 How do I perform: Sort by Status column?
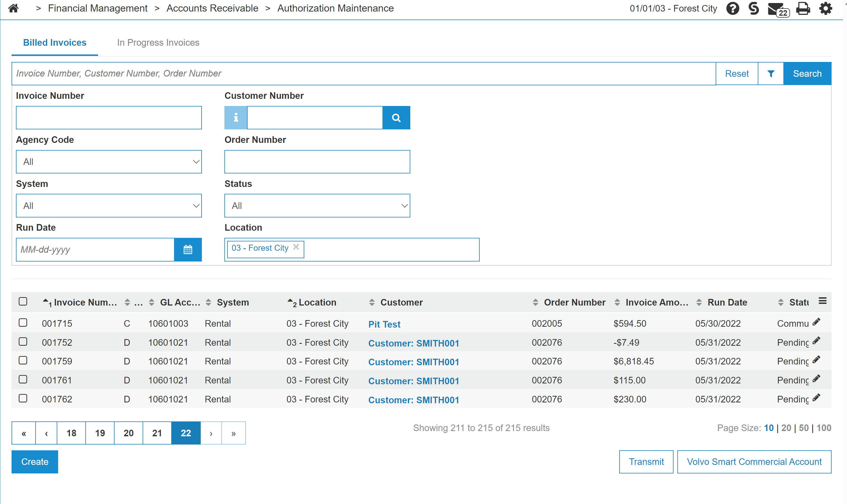tap(793, 302)
